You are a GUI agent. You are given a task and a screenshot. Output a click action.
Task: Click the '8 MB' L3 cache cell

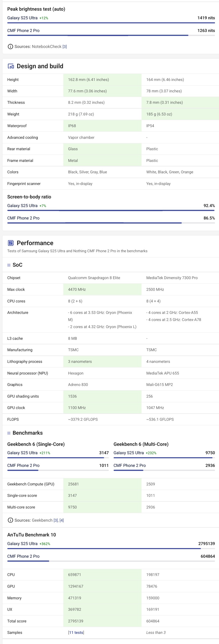click(x=102, y=338)
